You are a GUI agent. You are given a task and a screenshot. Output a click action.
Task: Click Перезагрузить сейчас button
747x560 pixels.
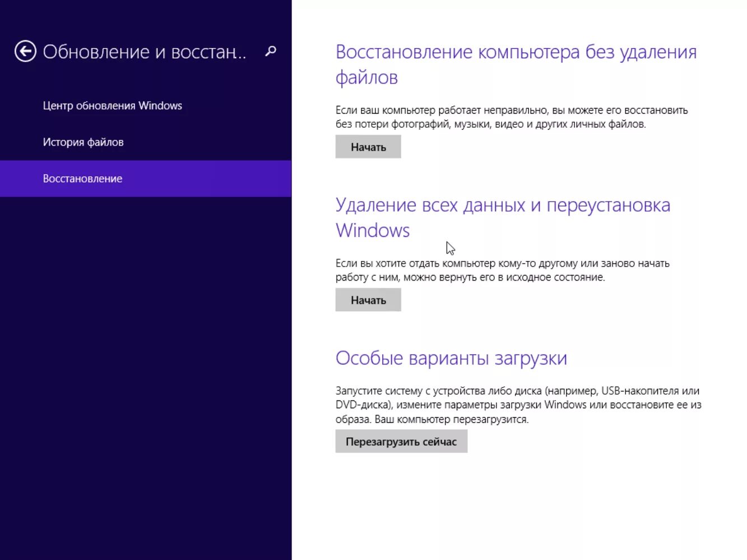pos(401,441)
